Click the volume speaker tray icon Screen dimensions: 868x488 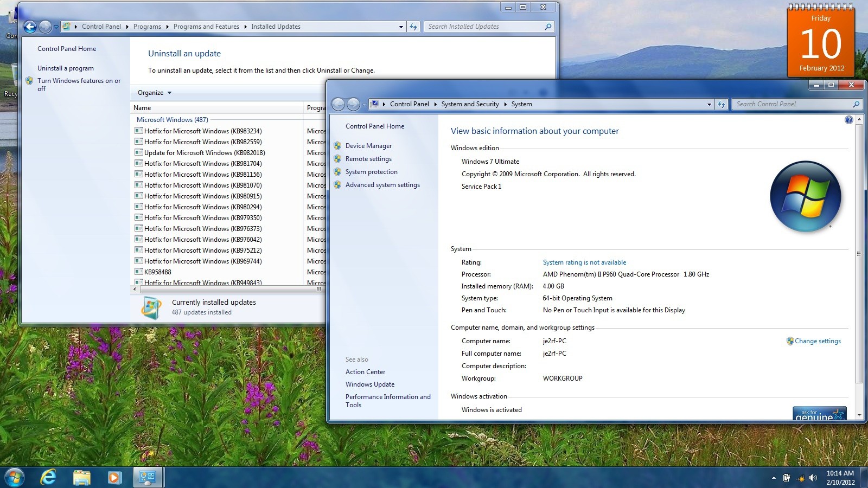click(813, 478)
